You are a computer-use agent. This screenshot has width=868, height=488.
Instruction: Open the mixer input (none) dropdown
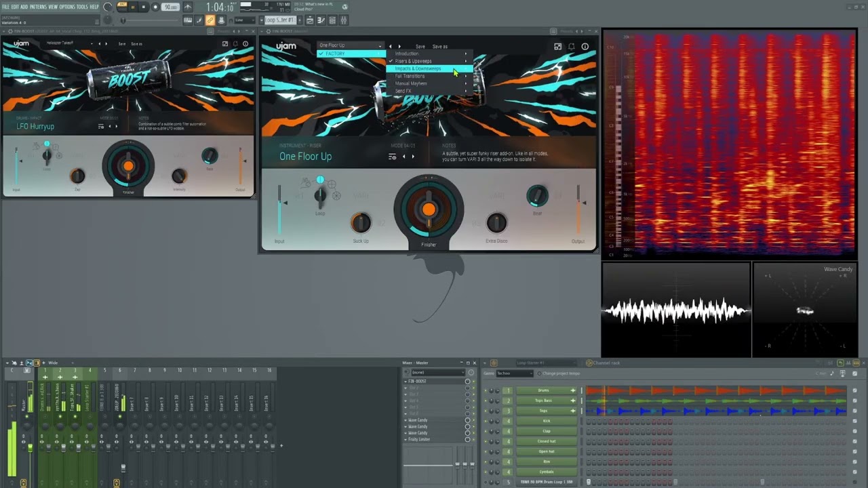[x=437, y=373]
